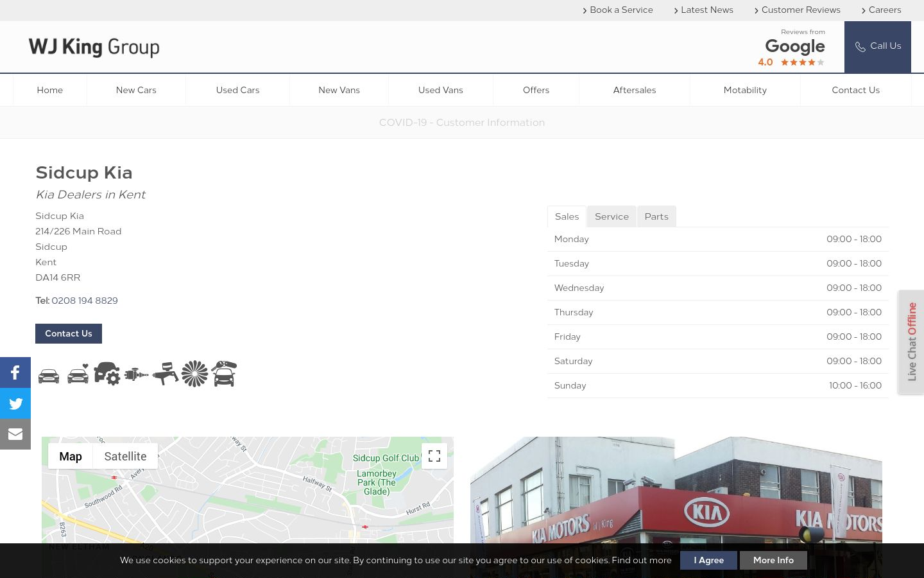Click the blue Contact Us button

tap(69, 333)
